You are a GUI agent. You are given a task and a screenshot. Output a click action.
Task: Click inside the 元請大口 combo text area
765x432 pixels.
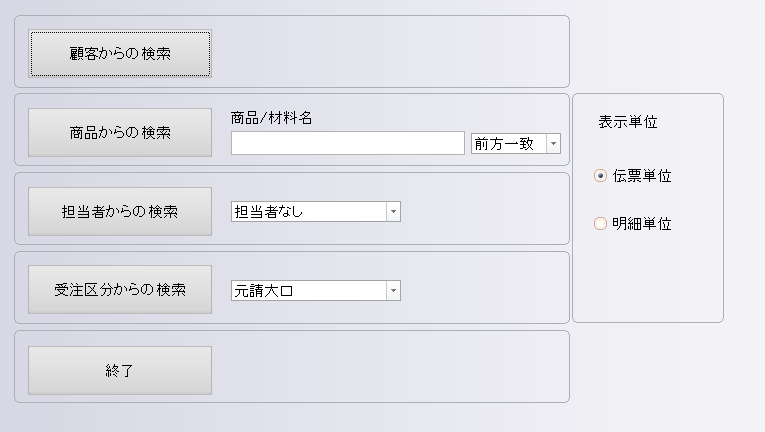click(x=308, y=291)
